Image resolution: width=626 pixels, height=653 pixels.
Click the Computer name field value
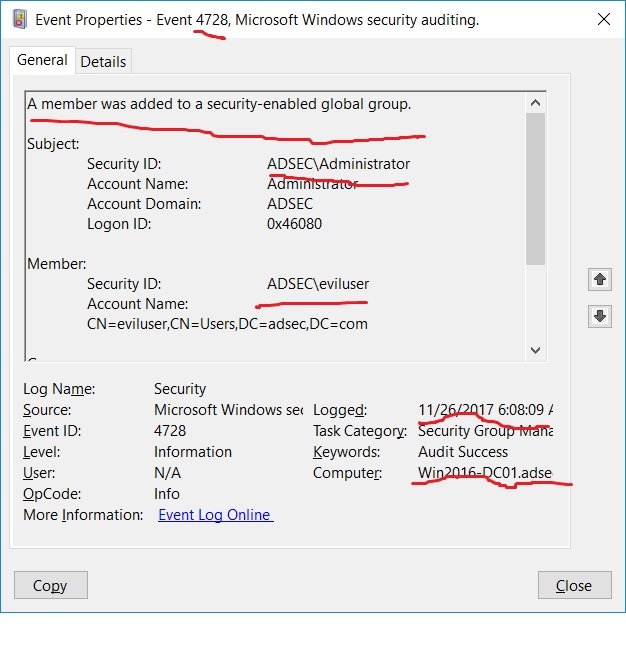tap(485, 473)
